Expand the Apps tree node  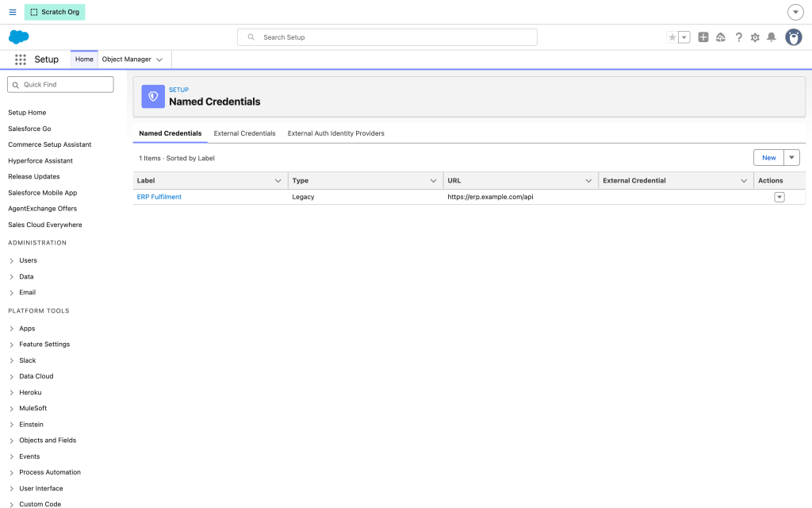pyautogui.click(x=11, y=329)
